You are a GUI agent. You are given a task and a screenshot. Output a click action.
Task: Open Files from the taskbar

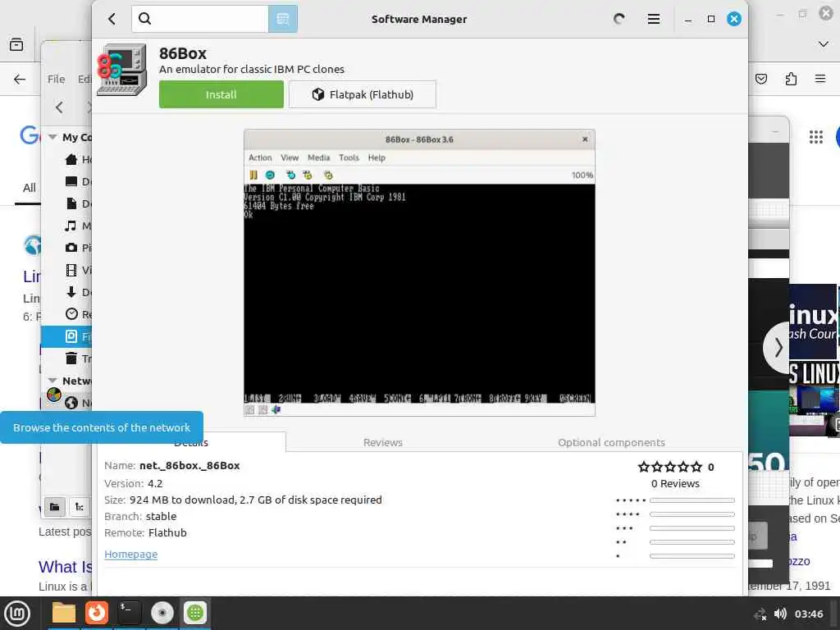pyautogui.click(x=64, y=612)
